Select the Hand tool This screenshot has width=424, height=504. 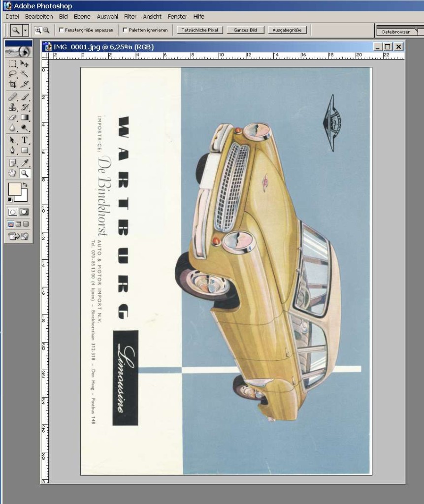[12, 174]
